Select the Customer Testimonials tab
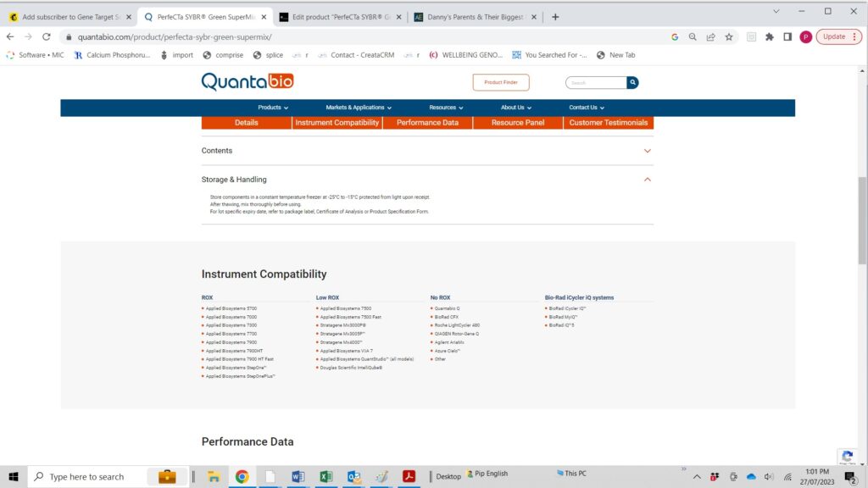The image size is (868, 488). 609,123
